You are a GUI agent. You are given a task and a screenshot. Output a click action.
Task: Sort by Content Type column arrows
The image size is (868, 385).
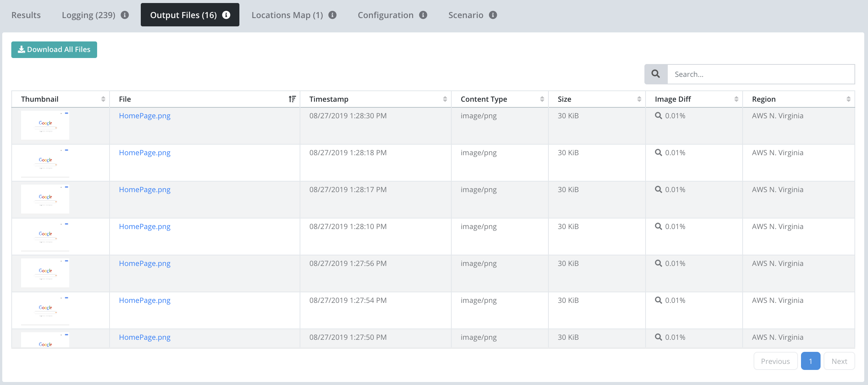pos(542,99)
